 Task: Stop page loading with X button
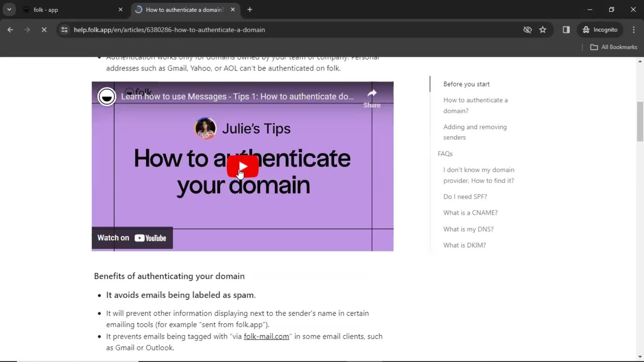pyautogui.click(x=44, y=30)
